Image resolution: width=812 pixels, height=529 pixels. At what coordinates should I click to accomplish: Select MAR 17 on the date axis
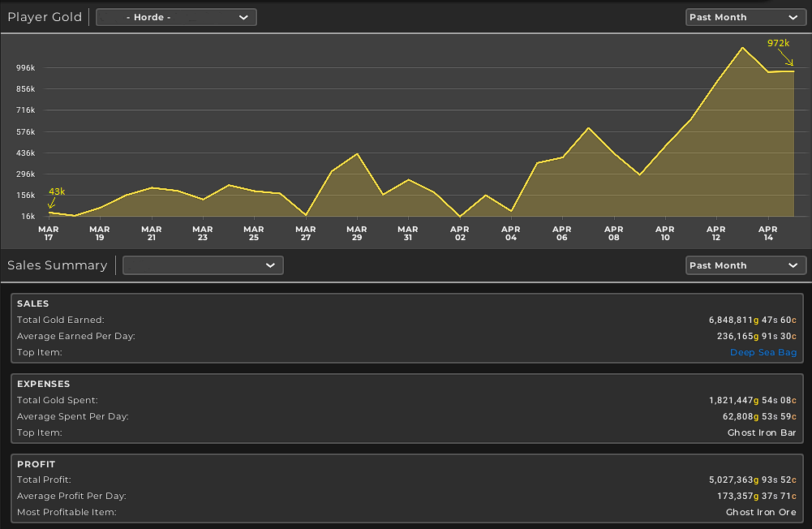49,234
